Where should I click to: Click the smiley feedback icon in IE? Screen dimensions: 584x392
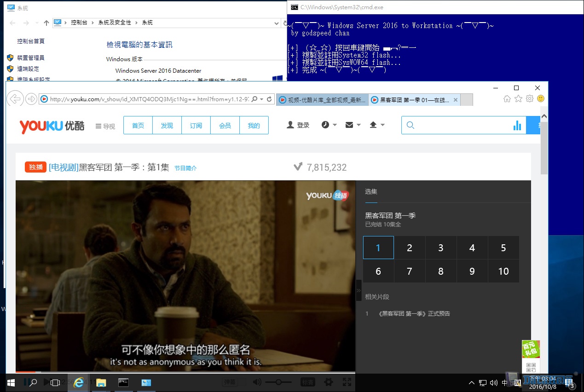(x=541, y=99)
